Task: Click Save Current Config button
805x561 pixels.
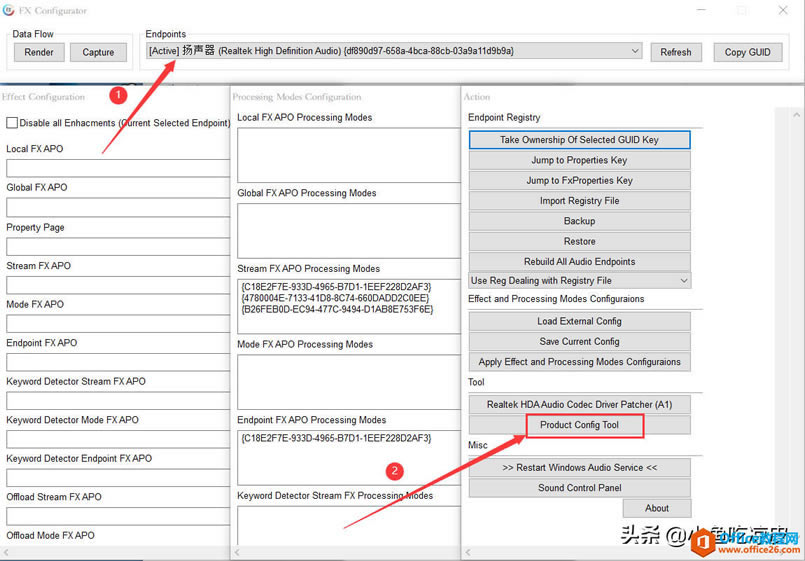Action: [579, 341]
